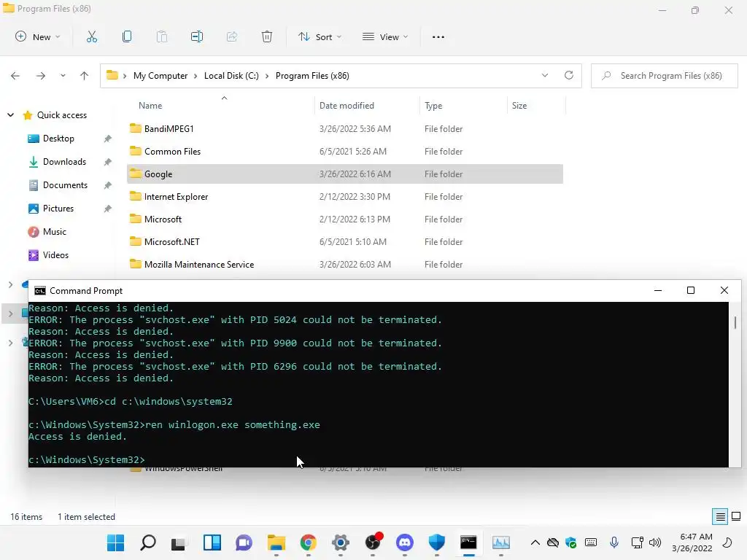The image size is (747, 560).
Task: Open Windows Security shield on taskbar
Action: pos(436,542)
